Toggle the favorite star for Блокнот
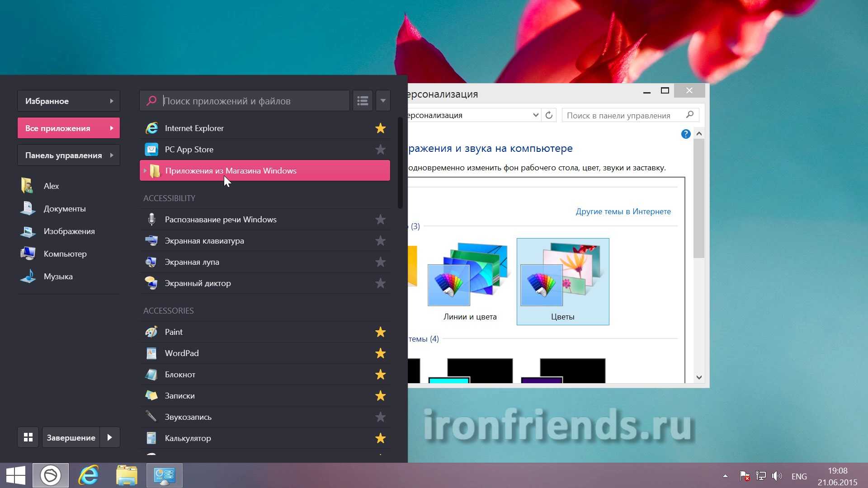This screenshot has height=488, width=868. [x=381, y=375]
